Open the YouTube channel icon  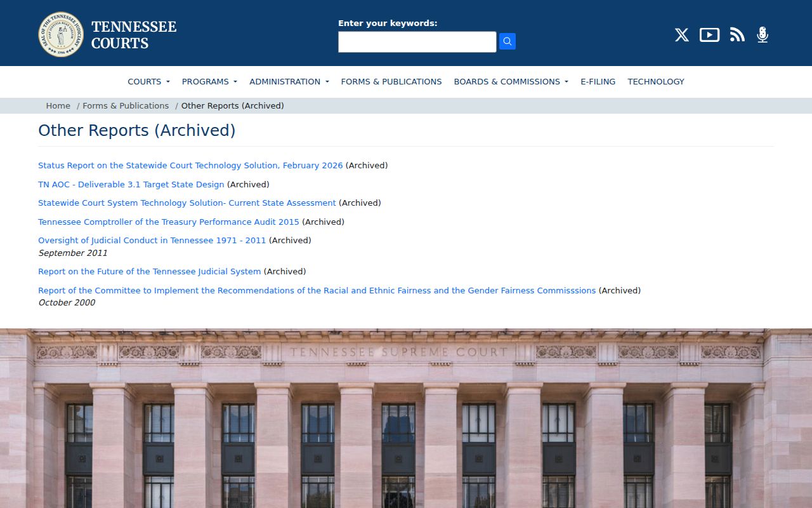tap(709, 35)
